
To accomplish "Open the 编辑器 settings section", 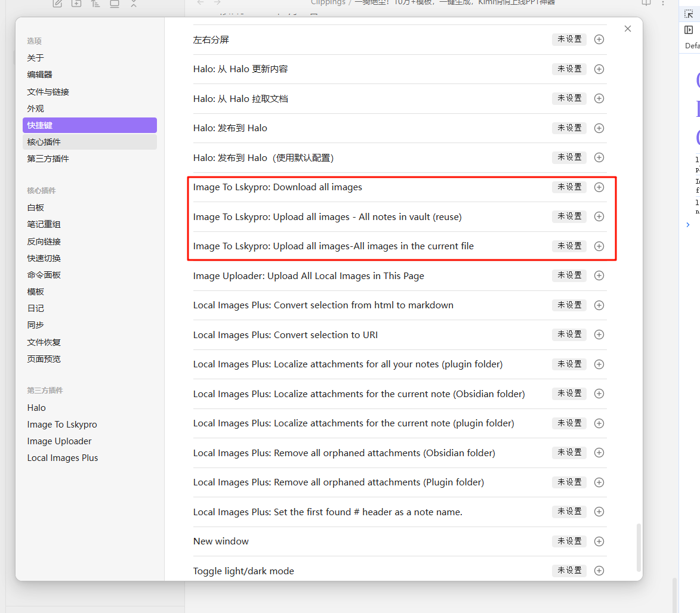I will 40,75.
